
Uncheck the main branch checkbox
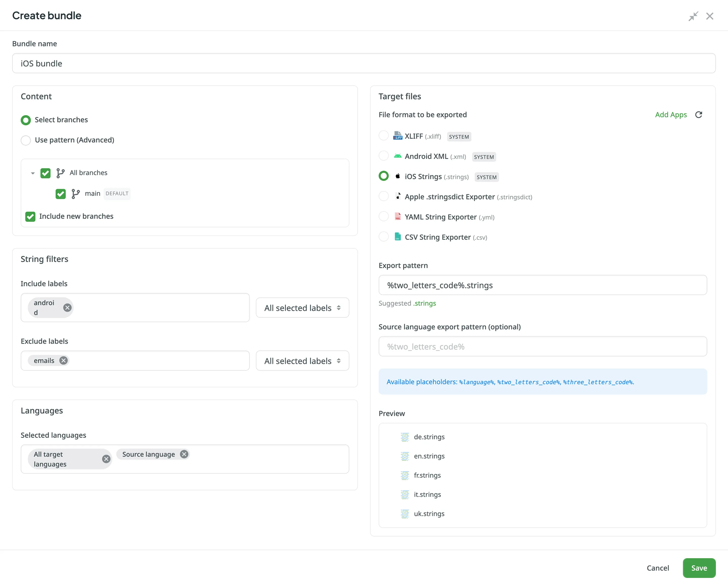[x=60, y=194]
